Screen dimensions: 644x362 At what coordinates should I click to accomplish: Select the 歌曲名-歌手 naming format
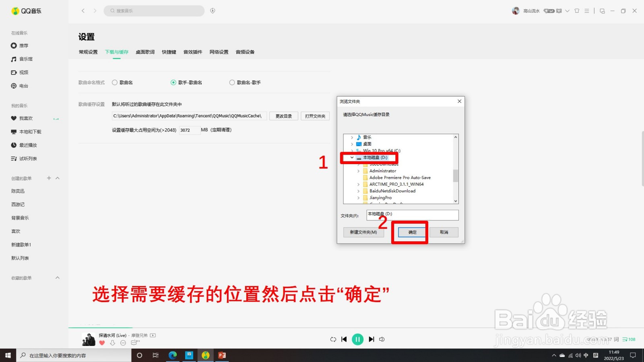click(x=232, y=82)
